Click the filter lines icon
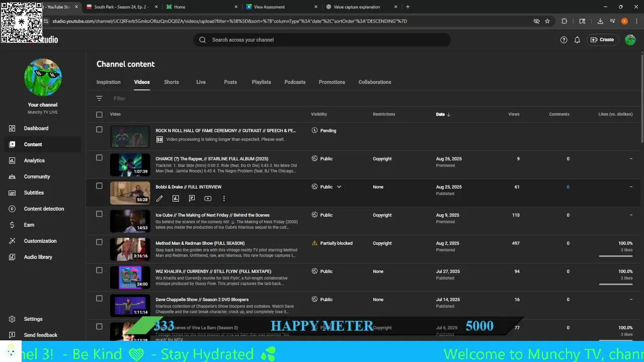Viewport: 644px width, 362px height. pos(99,99)
